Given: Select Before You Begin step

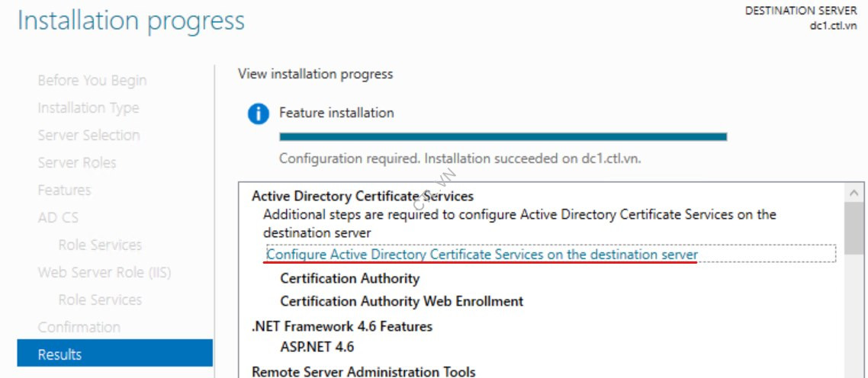Looking at the screenshot, I should (x=92, y=81).
